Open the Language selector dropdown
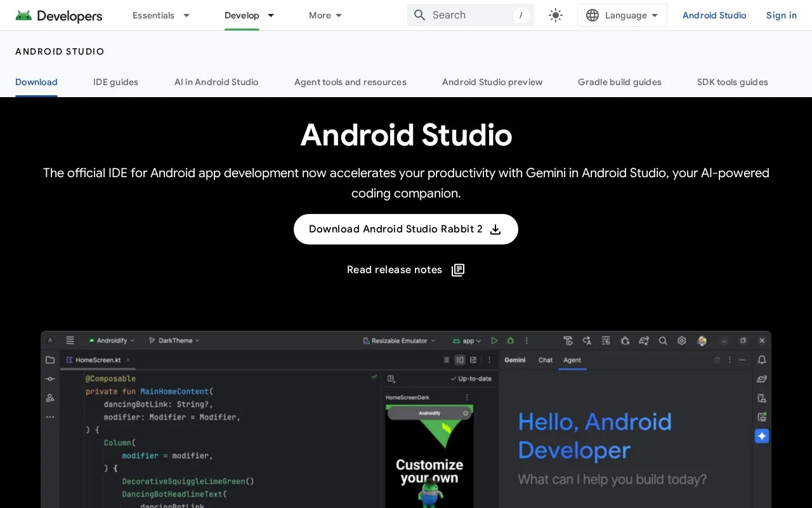The width and height of the screenshot is (812, 508). coord(622,15)
